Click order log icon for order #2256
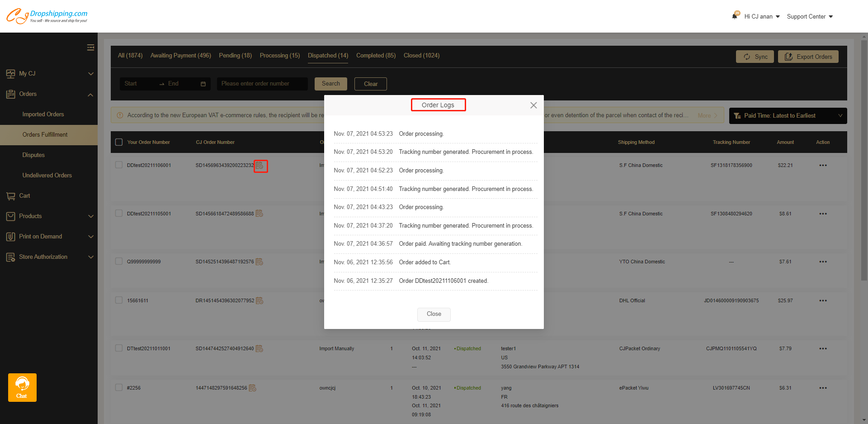This screenshot has height=424, width=868. [253, 388]
